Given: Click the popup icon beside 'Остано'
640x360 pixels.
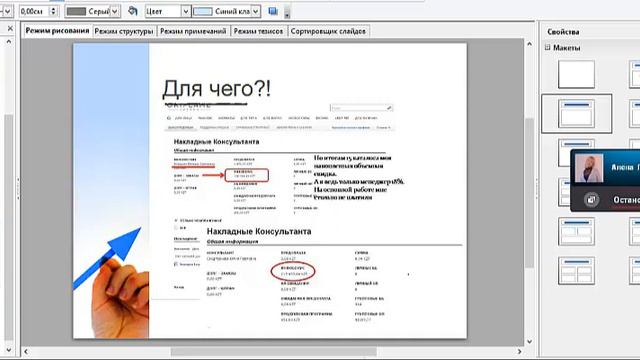Looking at the screenshot, I should [x=591, y=200].
